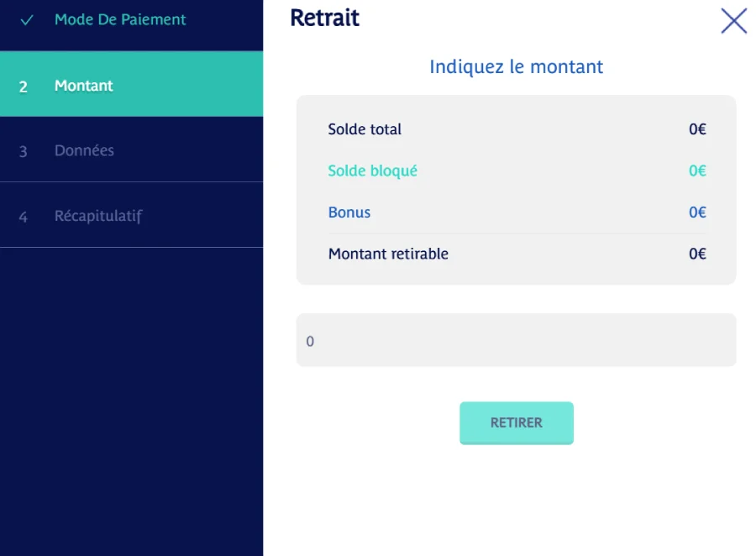Click the checkmark beside Mode De Paiement
Viewport: 756px width, 556px height.
[x=26, y=19]
